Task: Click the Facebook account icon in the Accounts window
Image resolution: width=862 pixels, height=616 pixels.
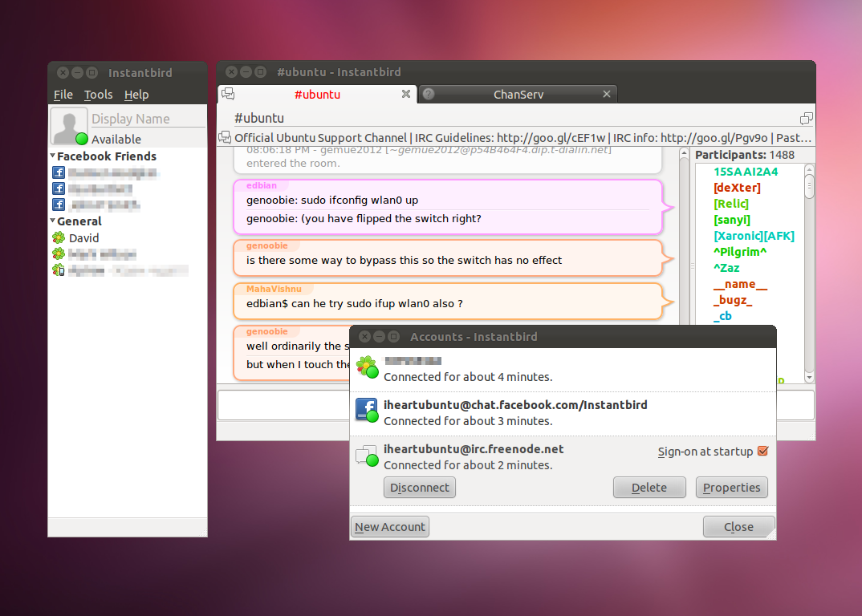Action: click(367, 410)
